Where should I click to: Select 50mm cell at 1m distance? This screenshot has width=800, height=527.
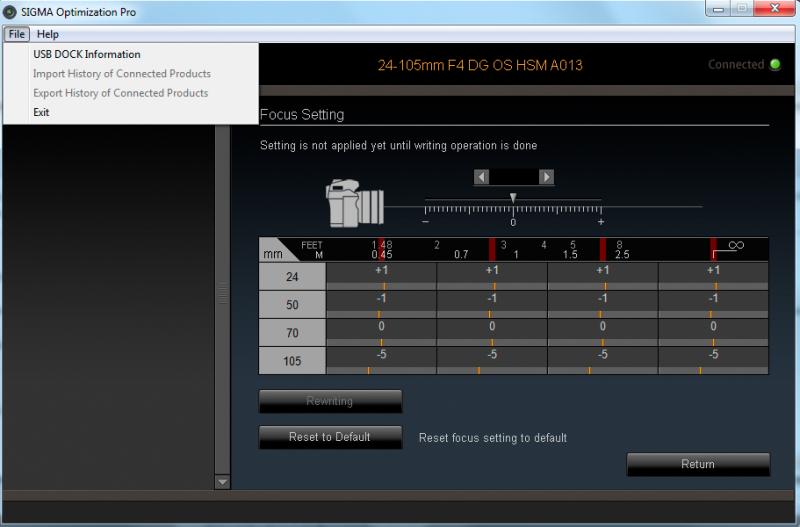(492, 305)
